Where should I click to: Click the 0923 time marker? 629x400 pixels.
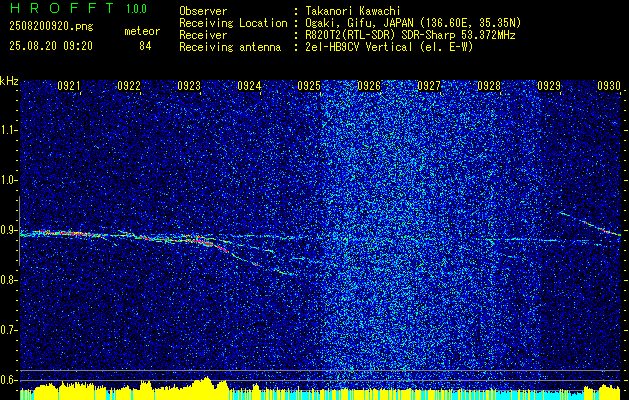tap(189, 86)
